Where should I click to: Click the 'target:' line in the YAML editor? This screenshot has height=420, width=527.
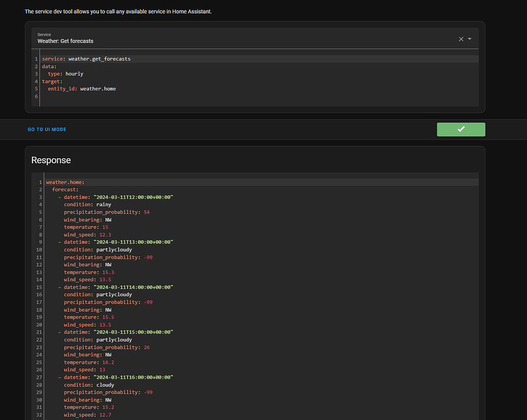click(52, 81)
